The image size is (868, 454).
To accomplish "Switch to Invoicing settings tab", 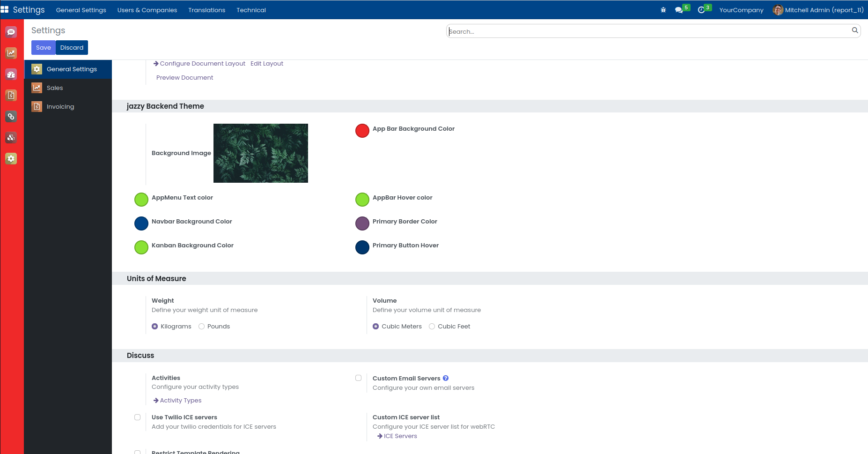I will [x=60, y=107].
